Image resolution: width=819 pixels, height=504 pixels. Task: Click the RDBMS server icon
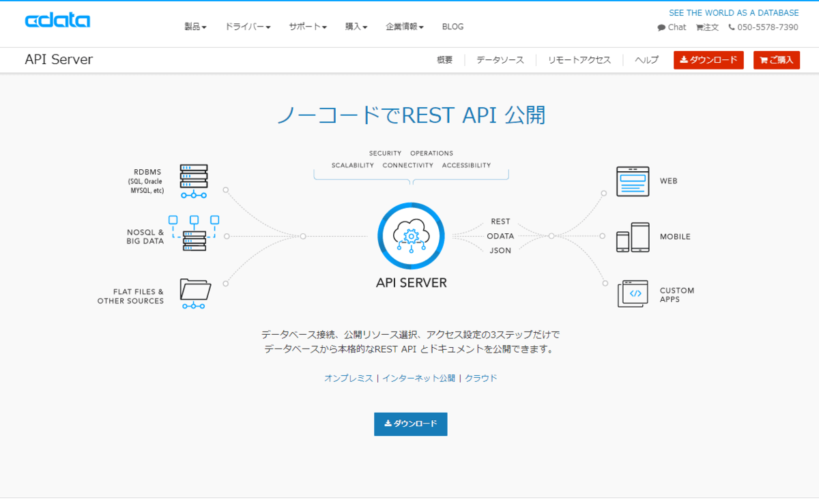tap(194, 181)
